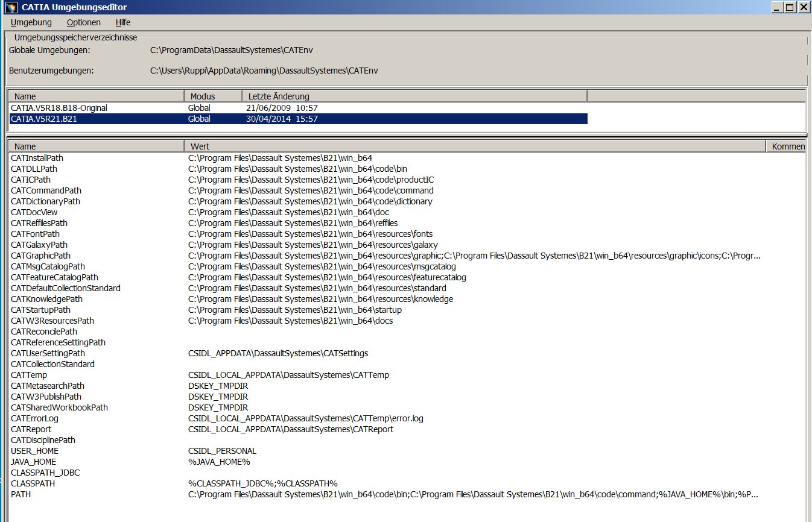
Task: Select the CATW3PublishPath variable
Action: pyautogui.click(x=46, y=397)
